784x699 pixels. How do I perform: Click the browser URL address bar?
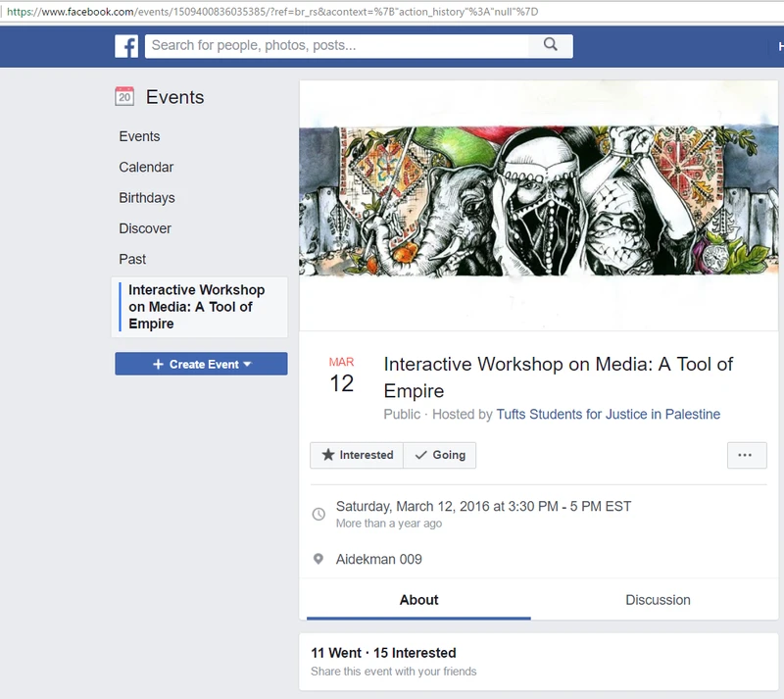[392, 12]
